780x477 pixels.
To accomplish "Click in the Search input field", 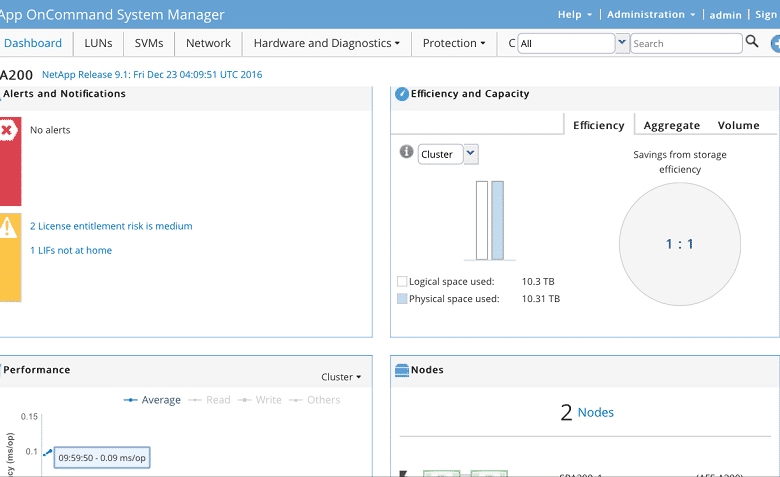I will (x=686, y=43).
